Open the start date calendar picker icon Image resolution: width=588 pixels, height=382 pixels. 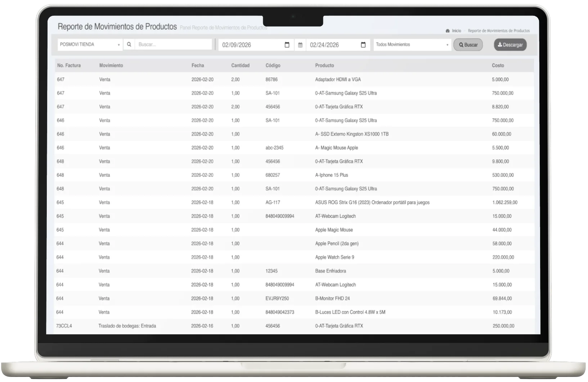(287, 45)
